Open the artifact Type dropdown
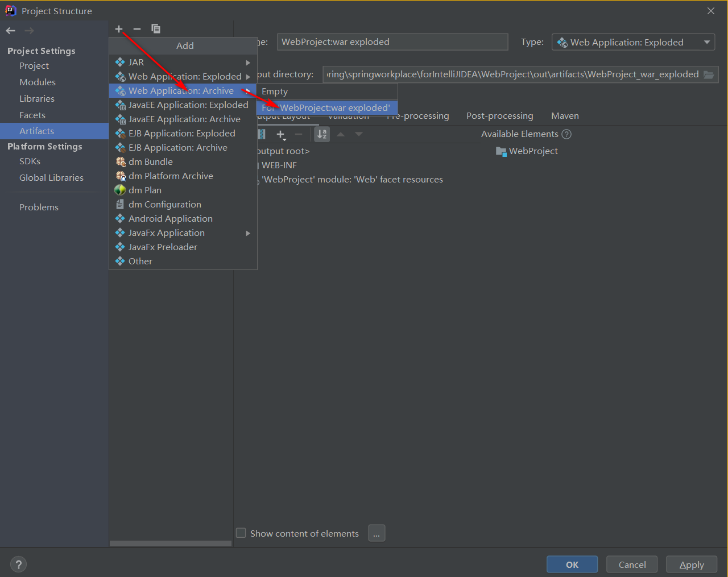The width and height of the screenshot is (728, 577). click(x=633, y=42)
